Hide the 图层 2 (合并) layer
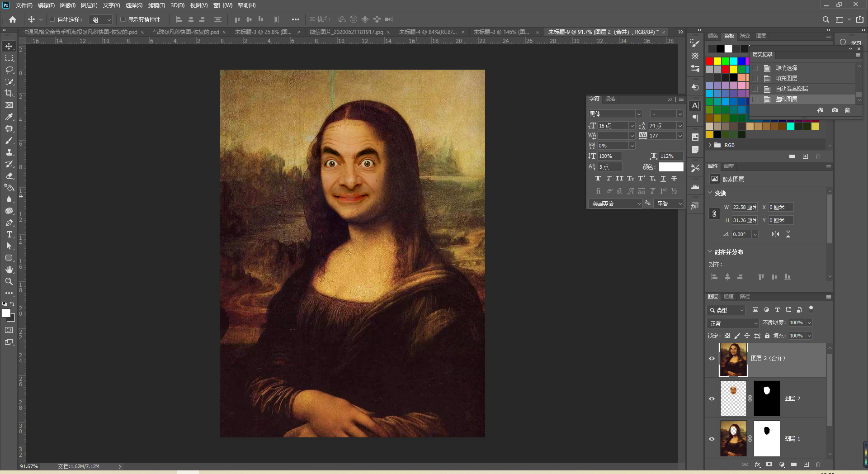The image size is (868, 474). point(712,359)
